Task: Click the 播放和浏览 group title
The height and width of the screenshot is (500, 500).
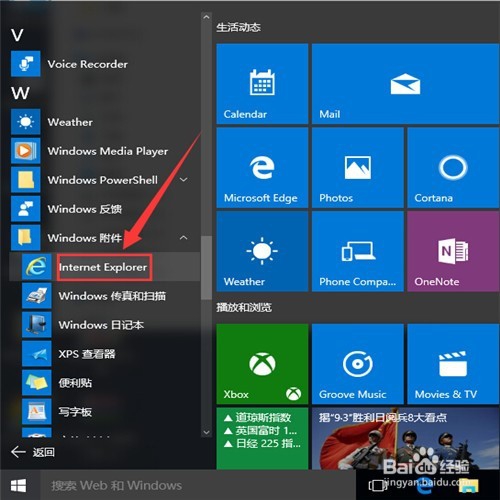Action: [244, 307]
